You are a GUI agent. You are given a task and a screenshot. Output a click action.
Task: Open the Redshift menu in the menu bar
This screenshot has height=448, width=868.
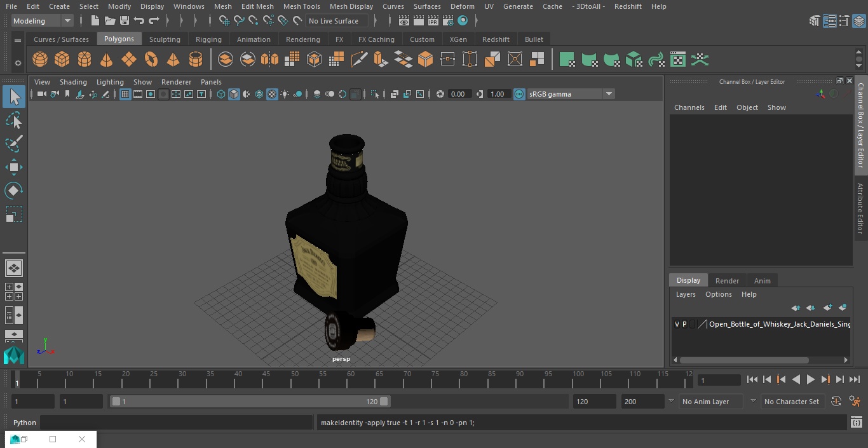tap(628, 6)
